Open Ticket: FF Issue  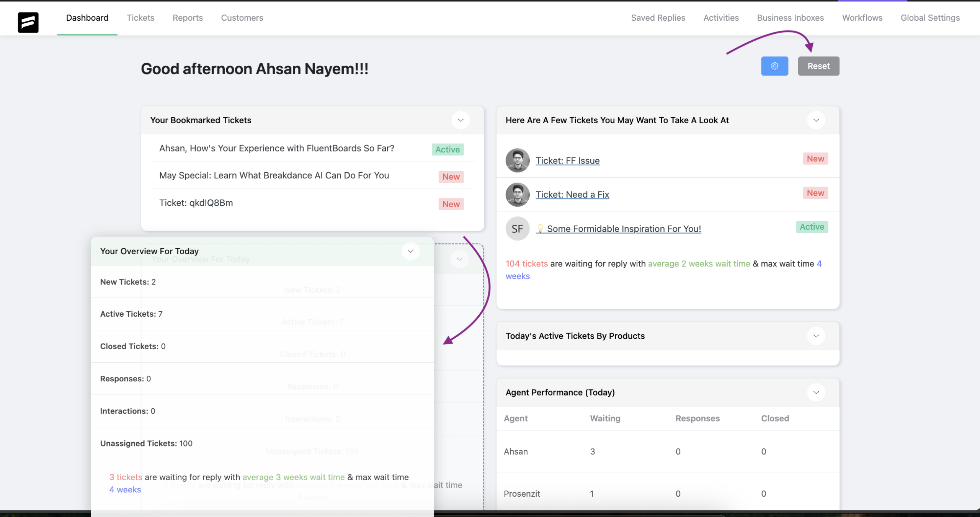tap(567, 160)
